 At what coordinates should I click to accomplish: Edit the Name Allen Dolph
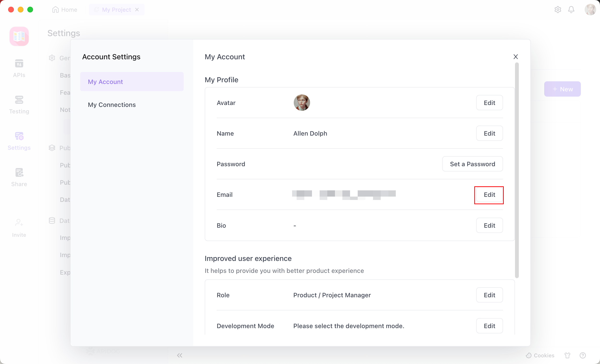[x=489, y=133]
